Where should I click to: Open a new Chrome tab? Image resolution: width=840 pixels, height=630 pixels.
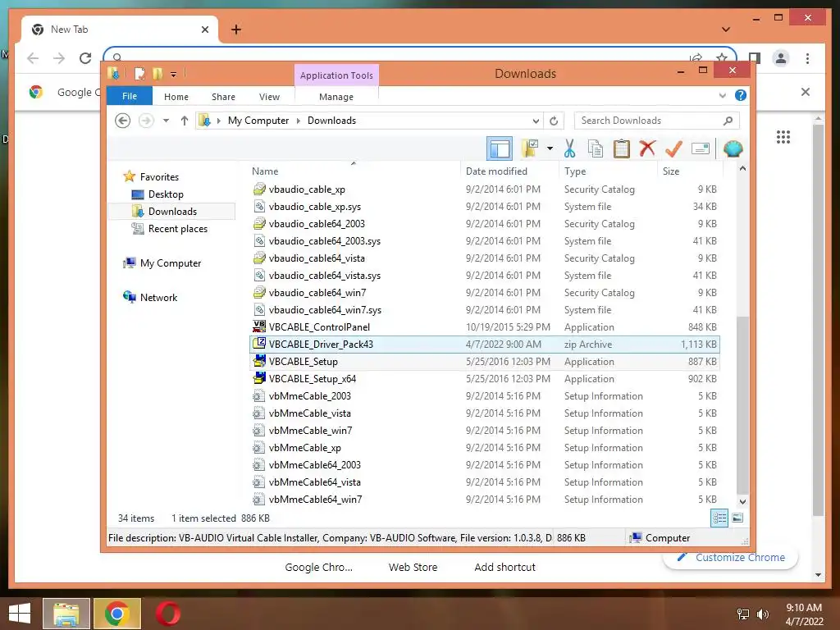[235, 30]
